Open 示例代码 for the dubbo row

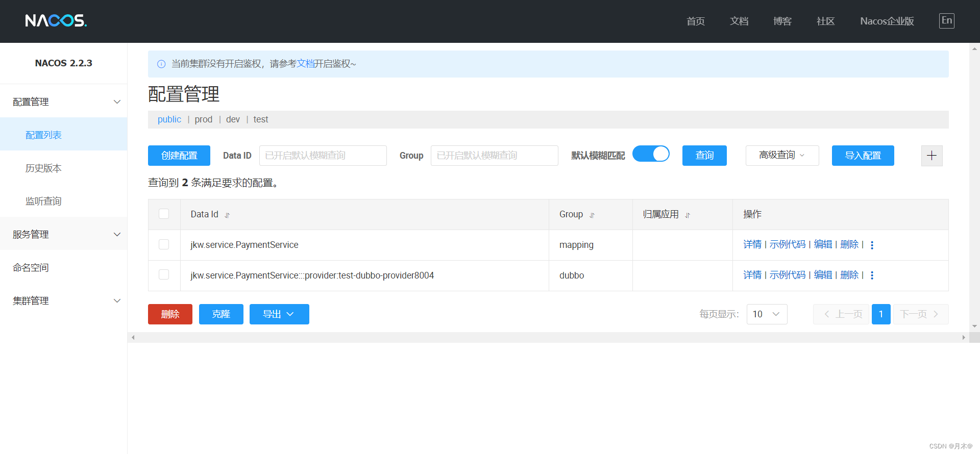[788, 275]
